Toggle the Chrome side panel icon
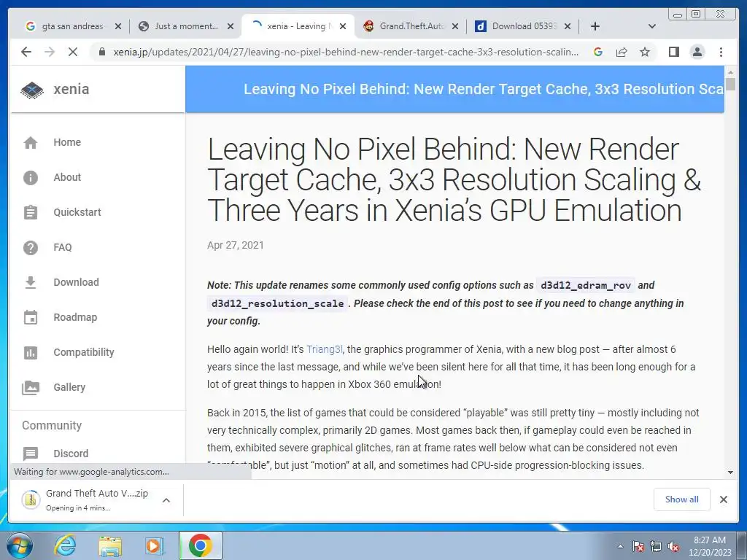The width and height of the screenshot is (747, 560). [x=673, y=52]
